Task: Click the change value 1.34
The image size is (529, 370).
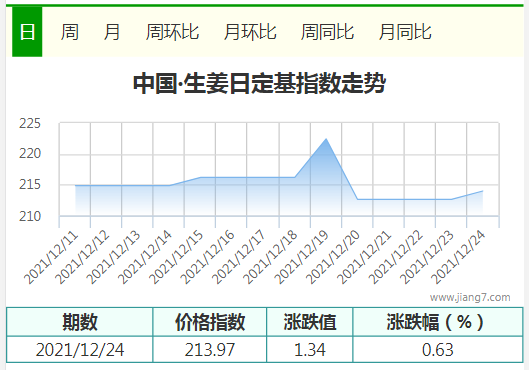Action: [x=310, y=350]
